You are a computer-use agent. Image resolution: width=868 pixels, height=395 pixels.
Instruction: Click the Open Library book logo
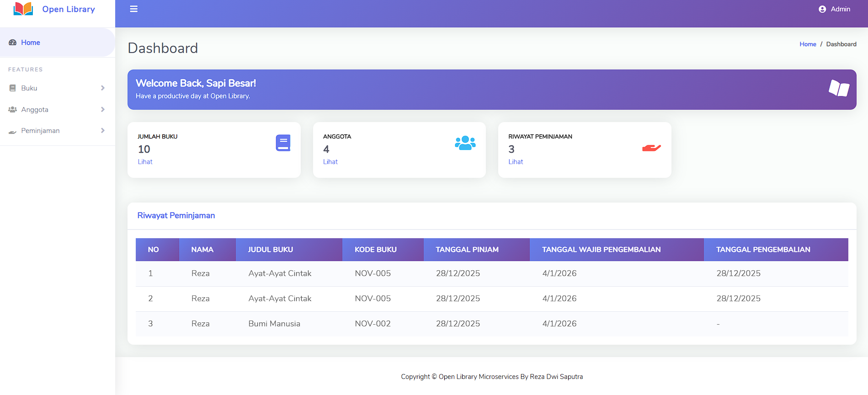[x=23, y=9]
